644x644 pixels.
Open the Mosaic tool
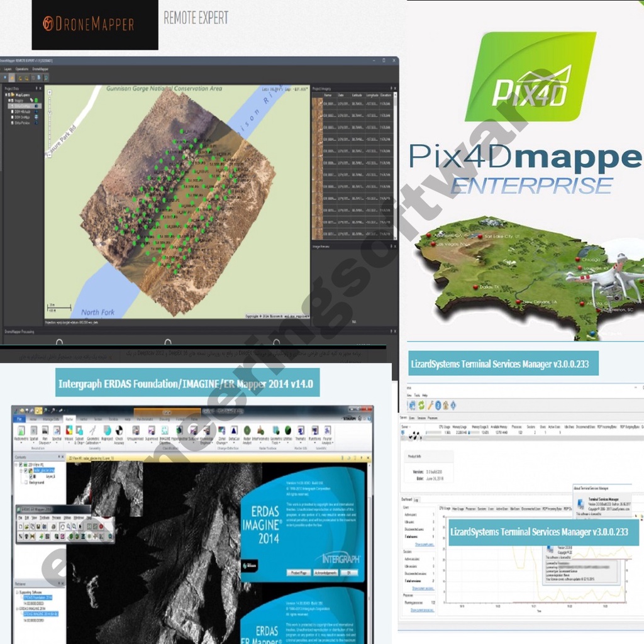click(69, 433)
